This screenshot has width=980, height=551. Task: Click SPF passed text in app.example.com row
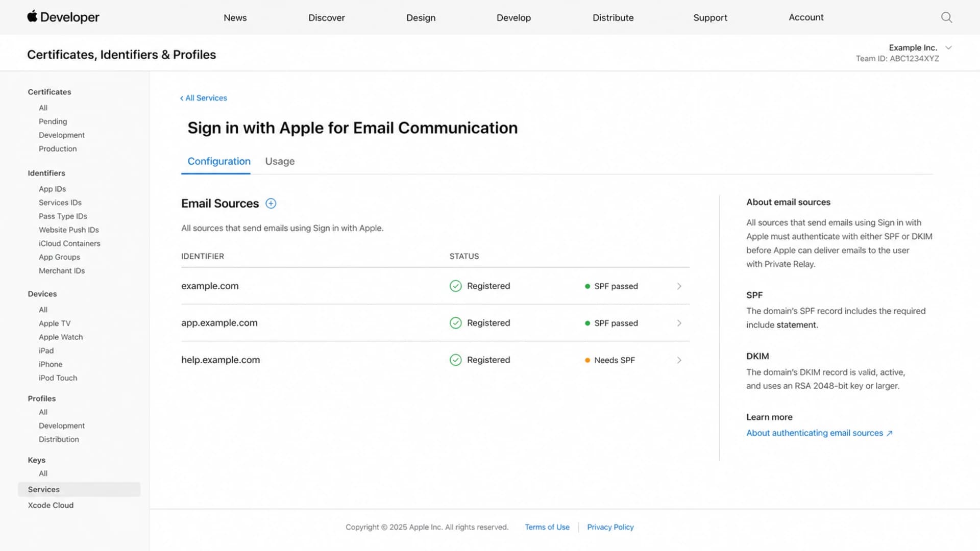click(x=616, y=323)
